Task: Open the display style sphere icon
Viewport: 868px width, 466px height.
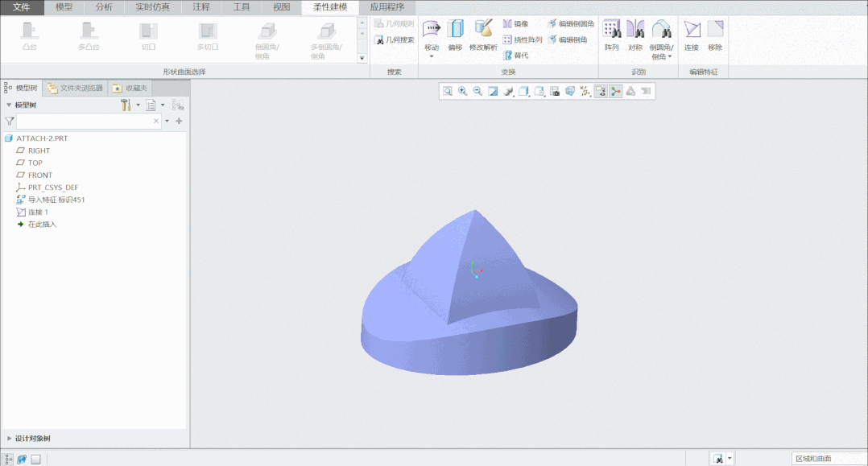Action: coord(508,91)
